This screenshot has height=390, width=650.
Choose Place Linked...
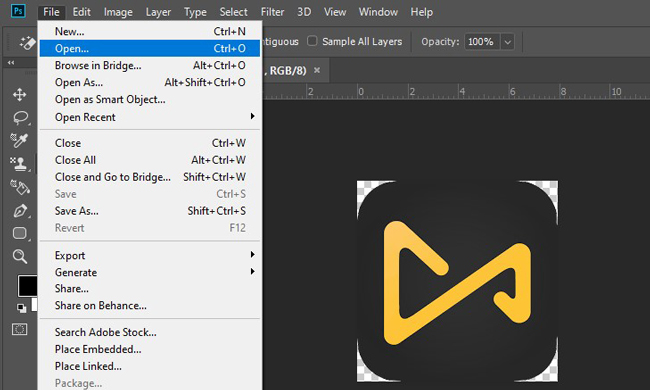[150, 366]
